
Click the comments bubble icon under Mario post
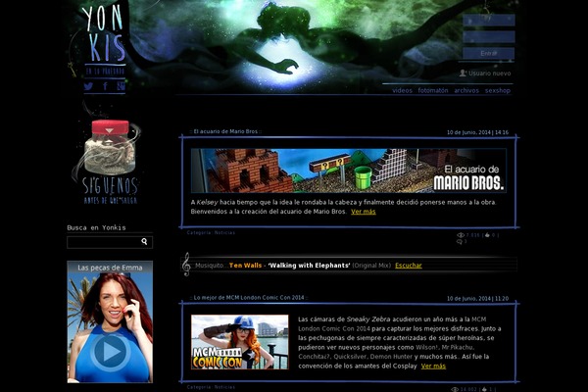(460, 242)
